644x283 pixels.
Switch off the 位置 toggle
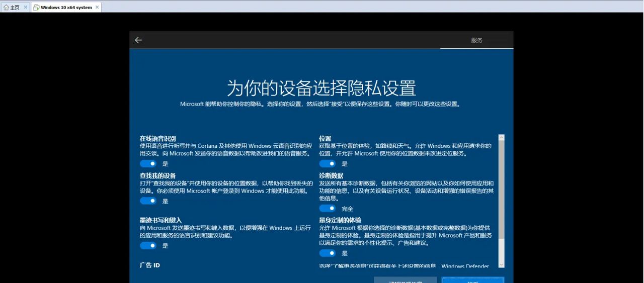point(328,163)
